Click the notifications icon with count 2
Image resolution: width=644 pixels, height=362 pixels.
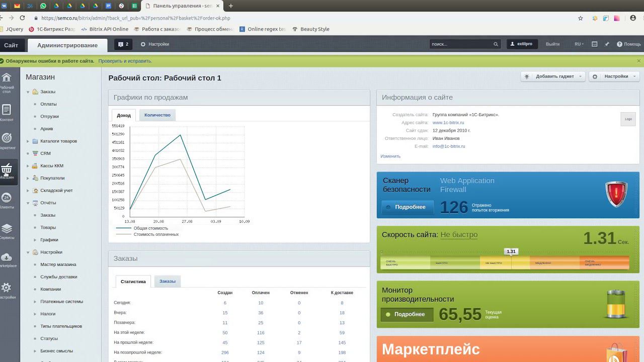tap(123, 44)
